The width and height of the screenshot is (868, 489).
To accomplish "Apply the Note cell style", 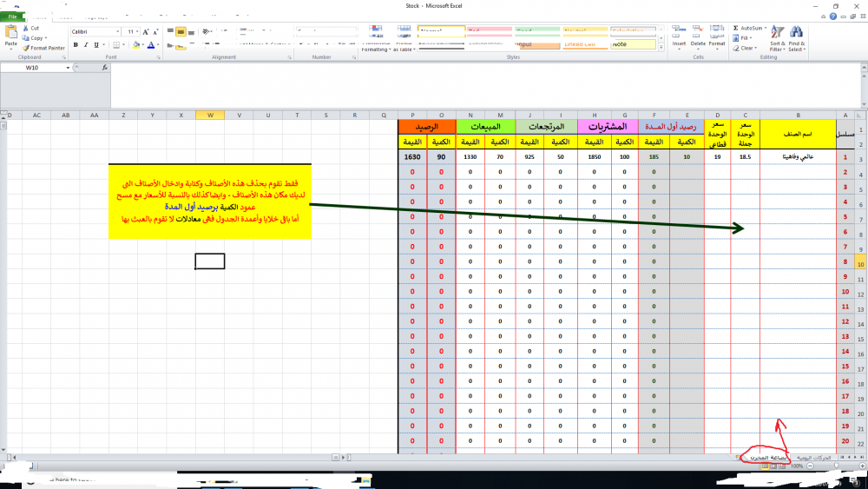I will pos(634,44).
